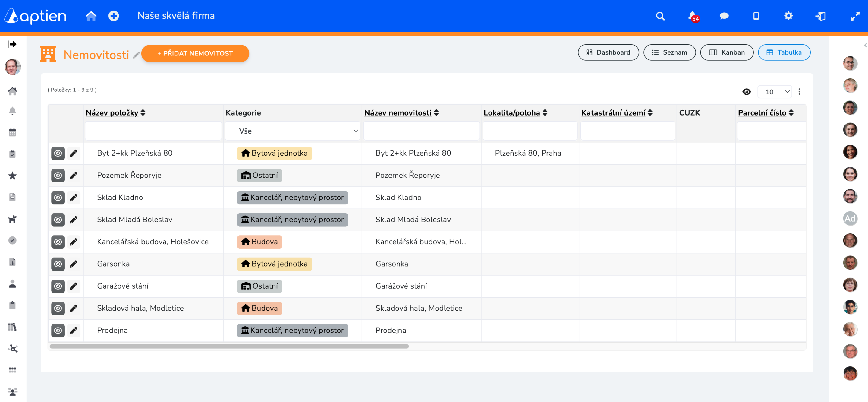The image size is (868, 402).
Task: Open sidebar grid apps icon
Action: click(12, 370)
